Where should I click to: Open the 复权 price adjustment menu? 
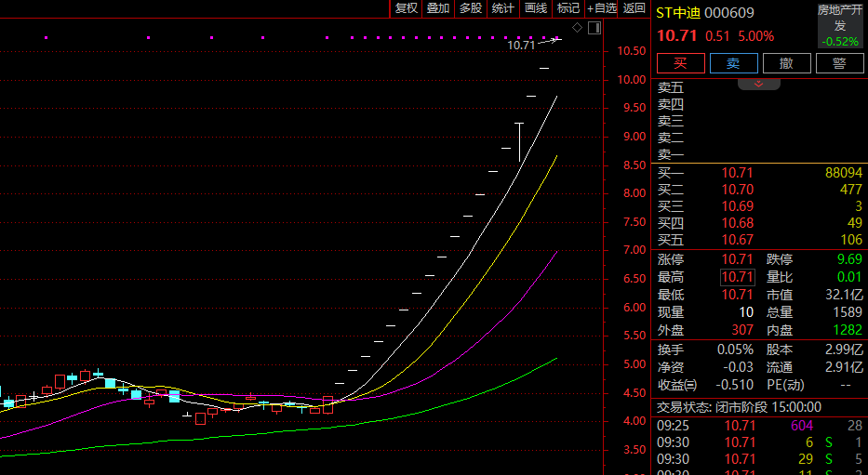tap(406, 8)
